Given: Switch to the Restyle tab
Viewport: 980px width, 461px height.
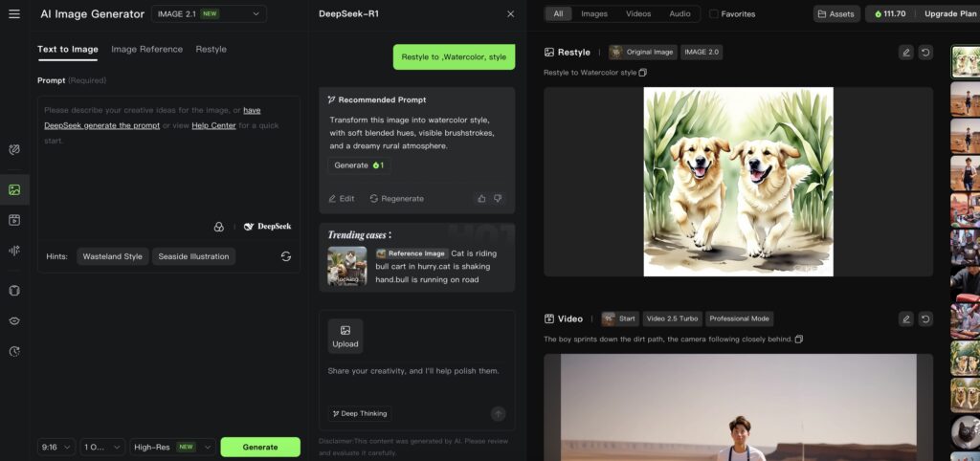Looking at the screenshot, I should [211, 49].
